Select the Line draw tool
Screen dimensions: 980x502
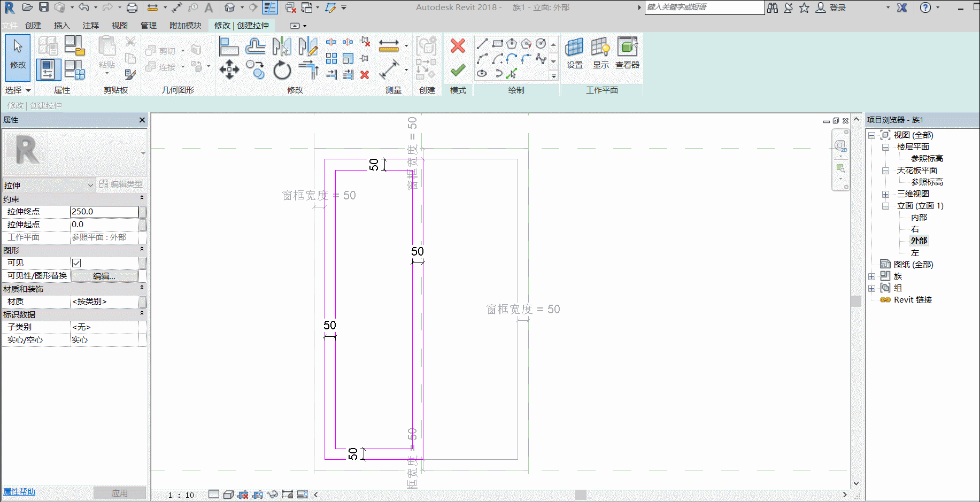pyautogui.click(x=482, y=44)
